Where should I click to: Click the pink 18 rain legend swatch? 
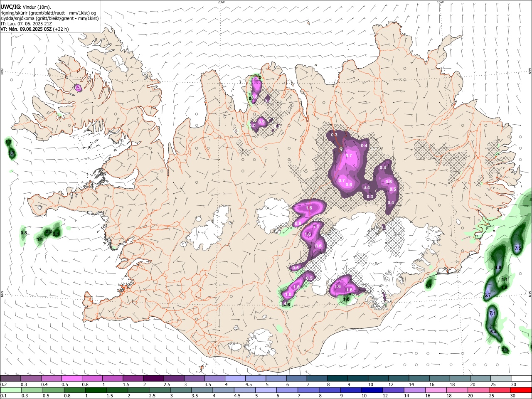click(x=457, y=390)
